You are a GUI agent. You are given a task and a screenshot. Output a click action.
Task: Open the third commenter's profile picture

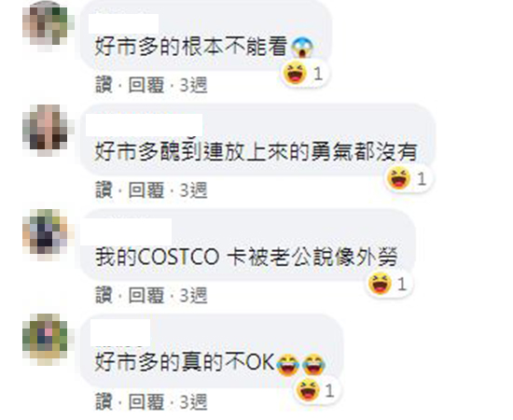tap(46, 234)
